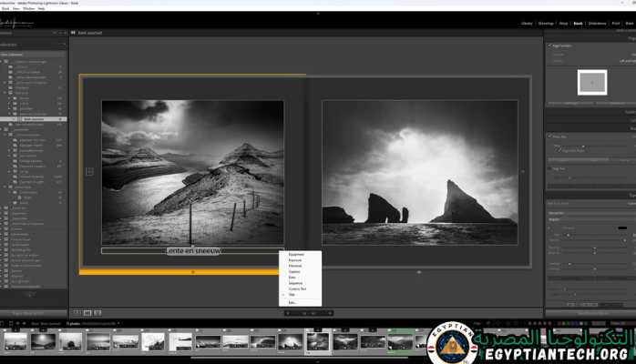Toggle the Page Text checkbox
The width and height of the screenshot is (636, 364).
[x=549, y=168]
